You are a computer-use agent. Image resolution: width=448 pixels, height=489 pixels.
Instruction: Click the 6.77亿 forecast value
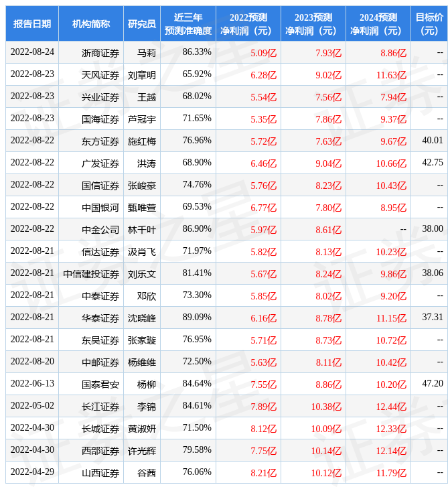click(x=263, y=208)
